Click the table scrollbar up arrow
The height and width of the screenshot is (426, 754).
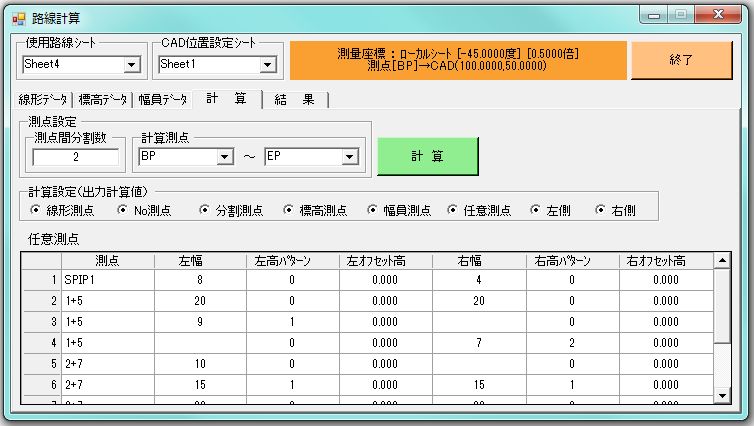click(x=722, y=261)
